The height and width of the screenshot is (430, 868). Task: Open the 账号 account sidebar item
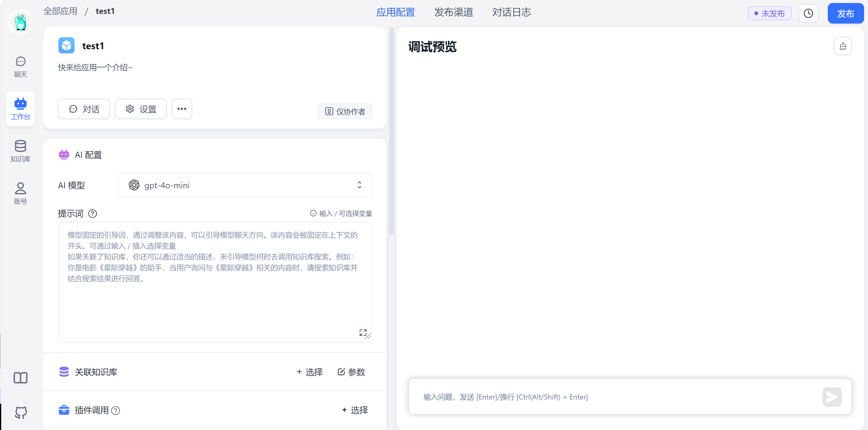click(x=21, y=193)
